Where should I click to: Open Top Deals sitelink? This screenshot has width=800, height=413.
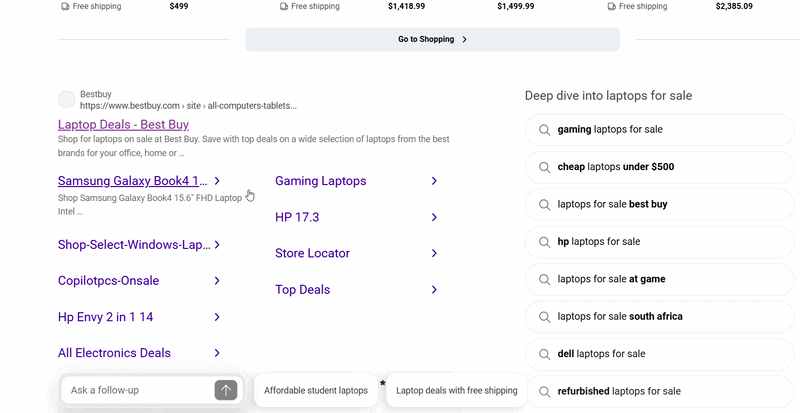(x=303, y=289)
